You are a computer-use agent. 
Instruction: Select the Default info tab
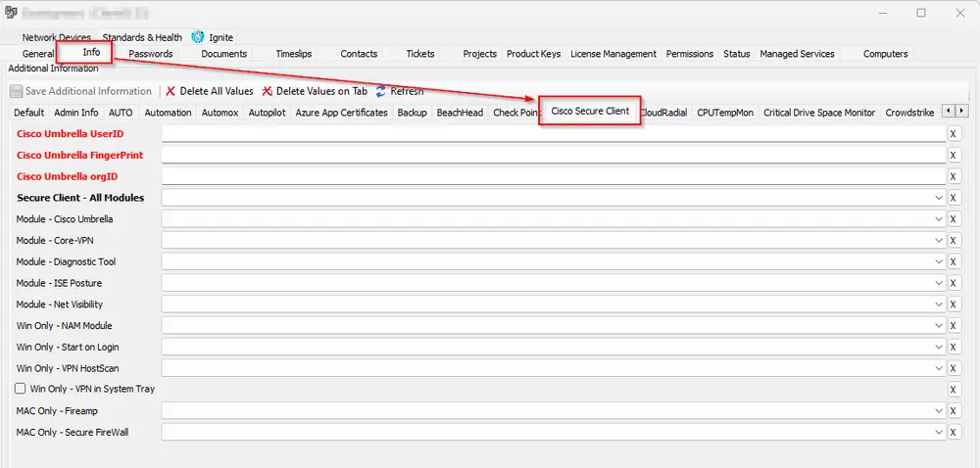pyautogui.click(x=28, y=113)
